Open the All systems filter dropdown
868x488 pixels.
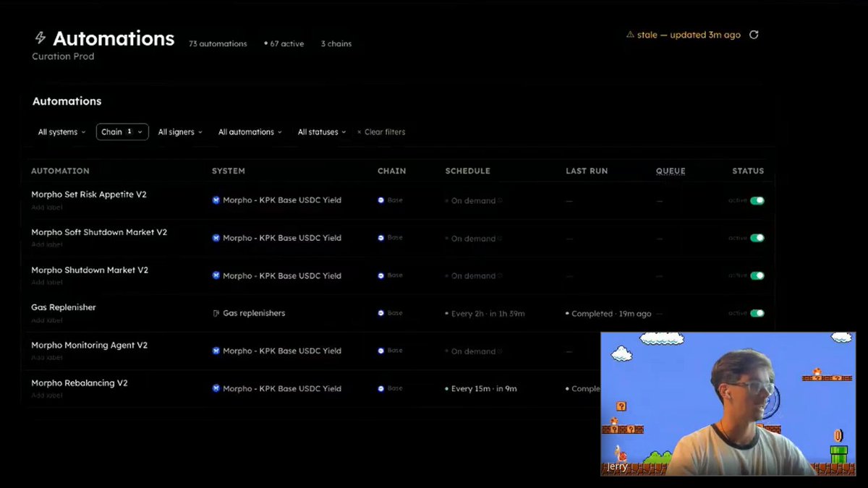click(62, 132)
